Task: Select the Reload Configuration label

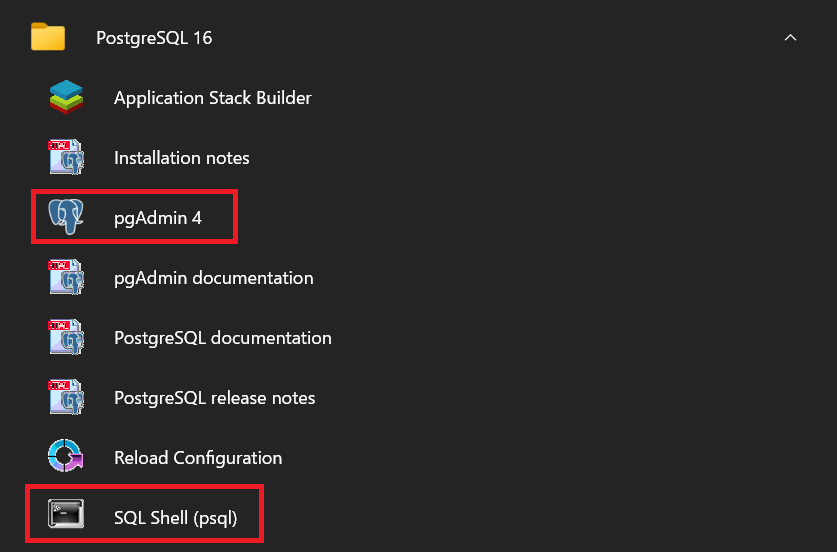Action: 198,458
